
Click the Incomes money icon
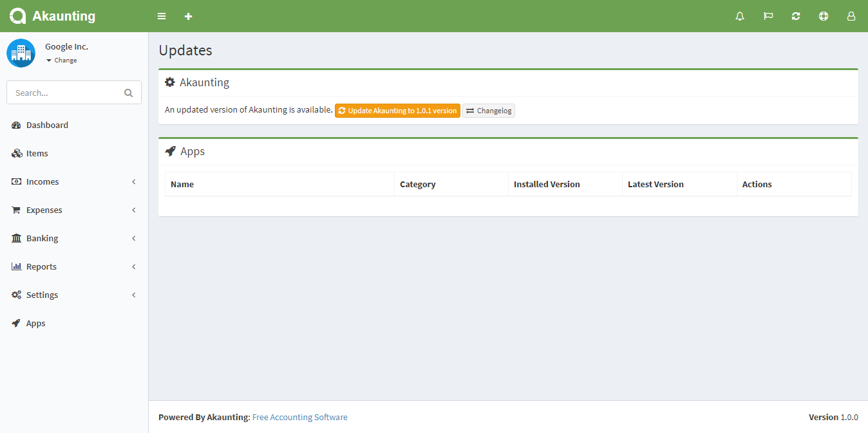(16, 181)
